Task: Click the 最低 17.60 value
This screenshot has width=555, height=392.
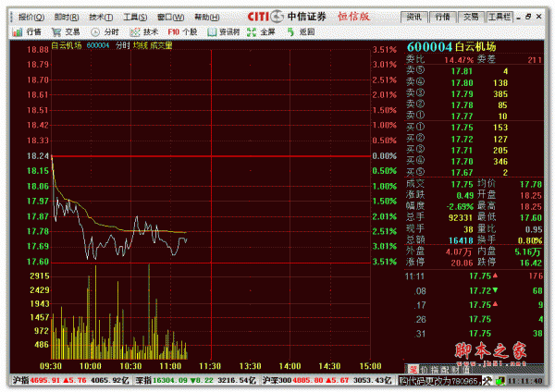Action: click(531, 217)
